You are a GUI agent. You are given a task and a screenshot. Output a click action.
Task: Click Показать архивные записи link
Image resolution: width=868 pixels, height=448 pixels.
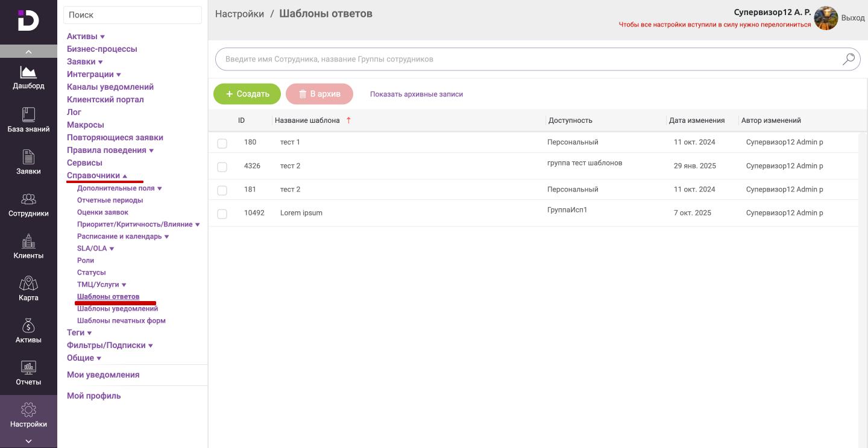417,95
